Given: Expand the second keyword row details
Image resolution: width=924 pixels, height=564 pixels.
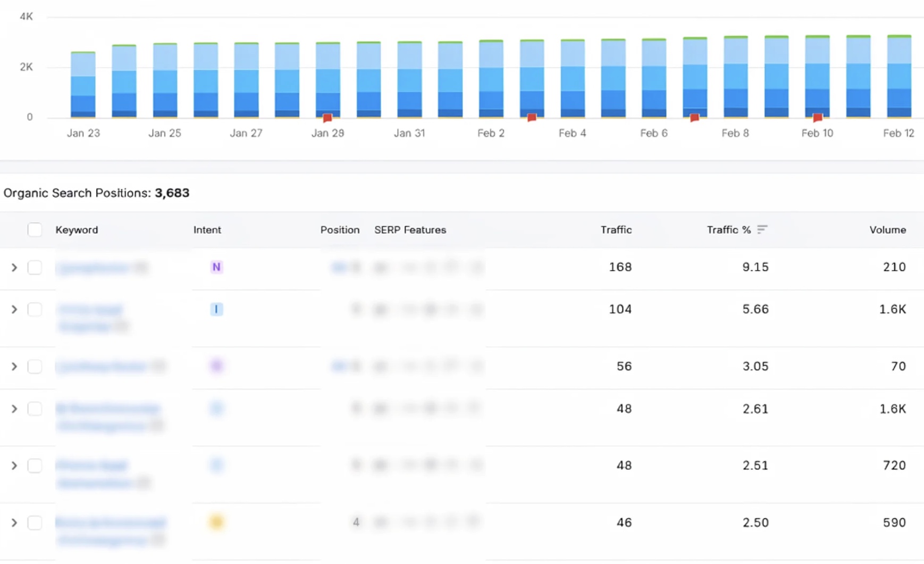Looking at the screenshot, I should click(x=14, y=309).
